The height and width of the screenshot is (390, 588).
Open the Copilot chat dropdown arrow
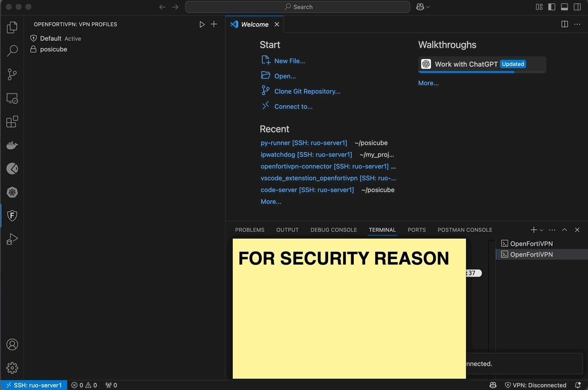coord(428,7)
